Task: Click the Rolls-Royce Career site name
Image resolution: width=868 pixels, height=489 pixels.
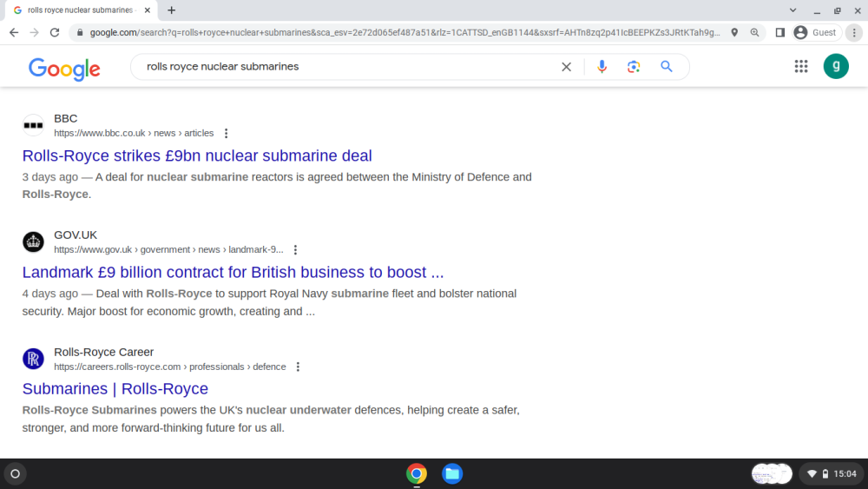Action: [x=103, y=353]
